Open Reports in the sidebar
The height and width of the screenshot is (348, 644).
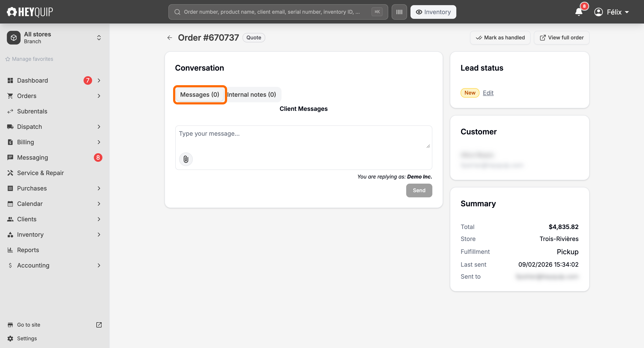54,250
